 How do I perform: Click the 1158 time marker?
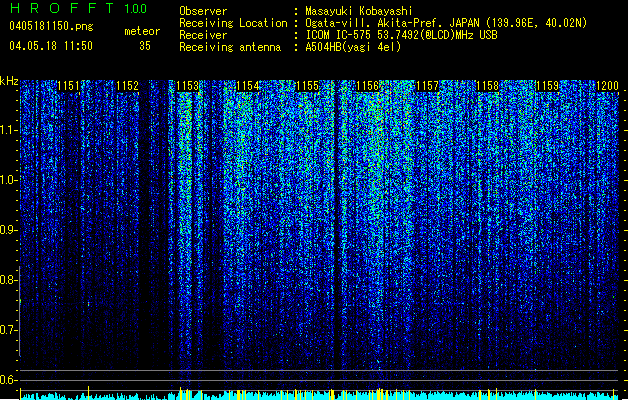click(487, 86)
